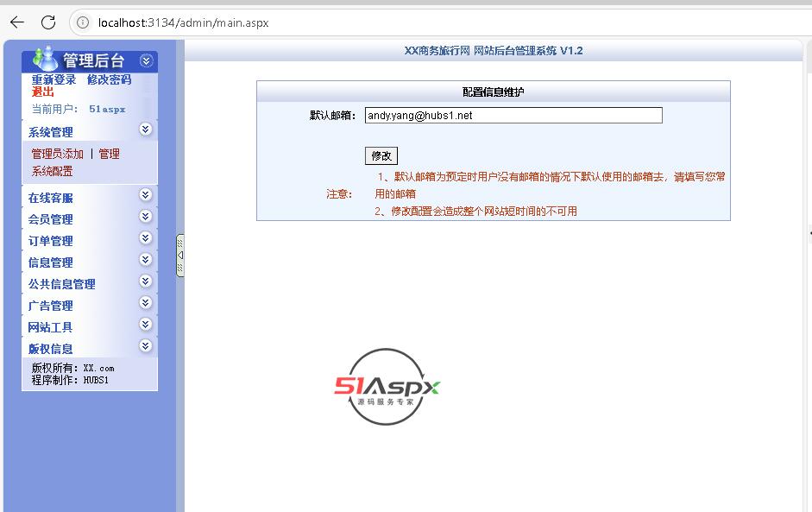
Task: Click the current user name 51aspx
Action: [107, 109]
